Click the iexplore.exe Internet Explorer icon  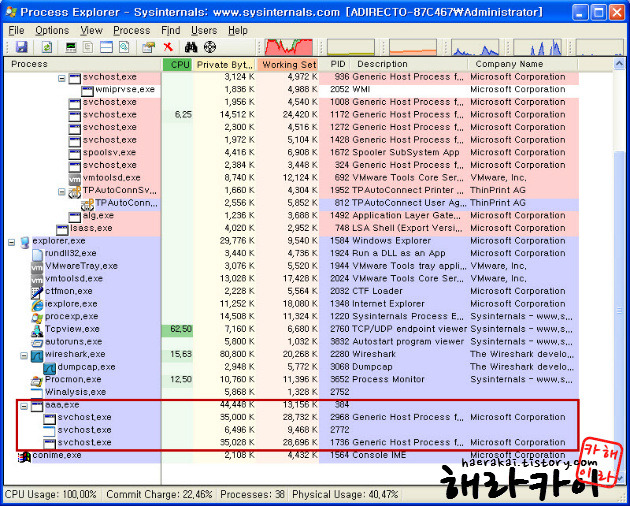click(x=37, y=305)
